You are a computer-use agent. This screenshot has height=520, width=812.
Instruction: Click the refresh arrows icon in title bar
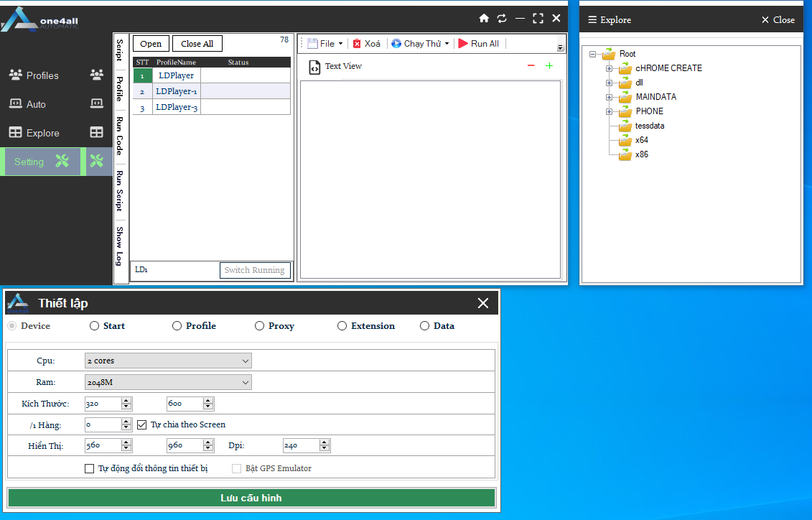502,19
